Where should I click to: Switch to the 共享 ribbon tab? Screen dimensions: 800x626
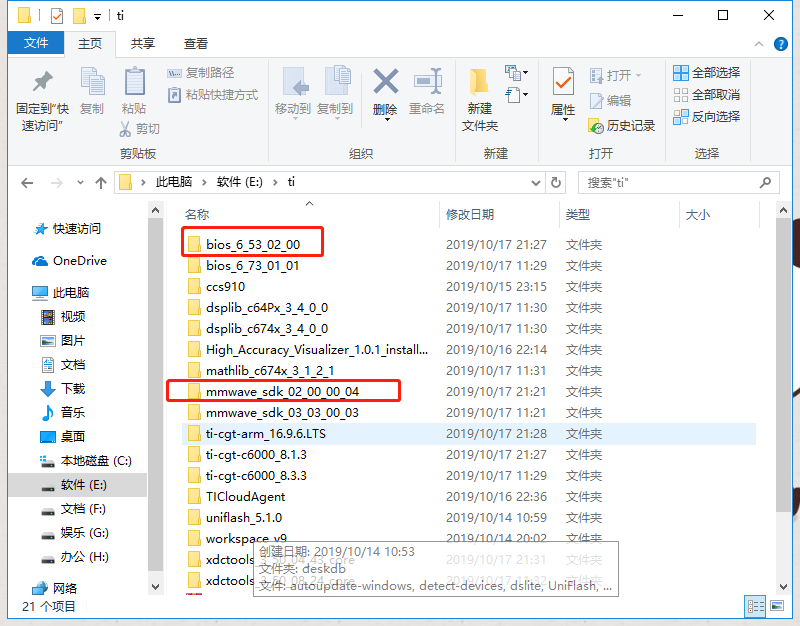coord(142,44)
